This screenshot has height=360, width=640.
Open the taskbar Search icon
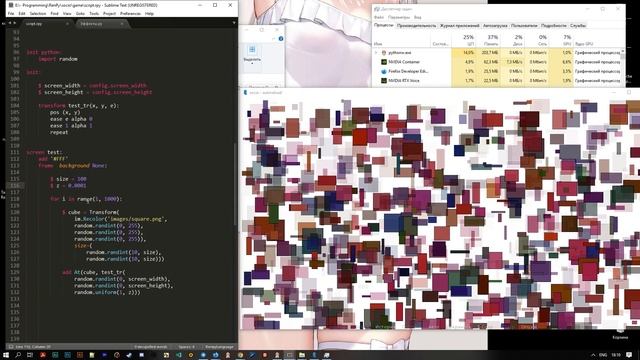18,355
